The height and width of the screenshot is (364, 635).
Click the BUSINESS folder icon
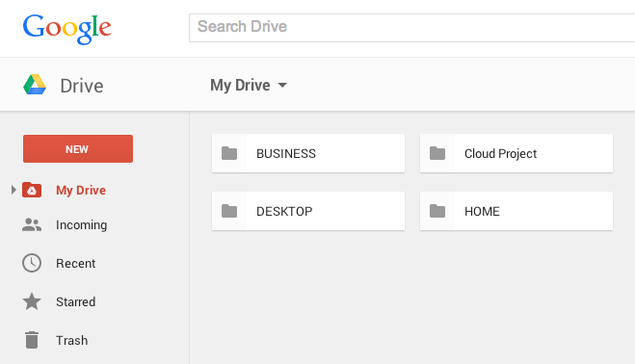coord(229,153)
